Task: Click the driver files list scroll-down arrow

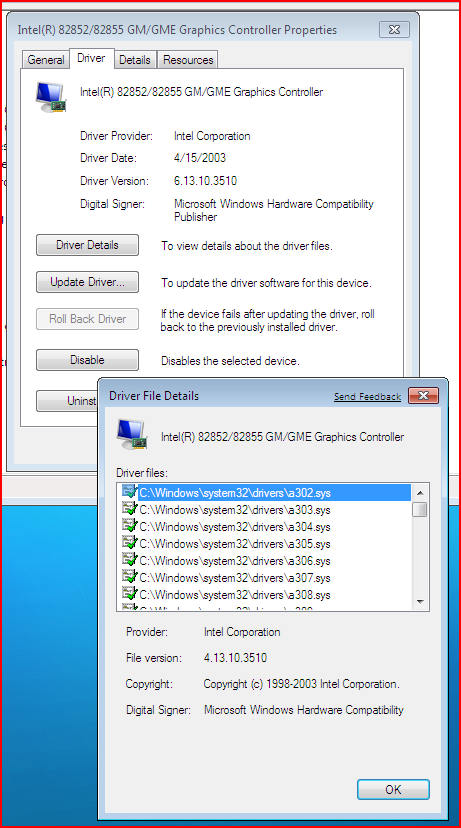Action: [x=420, y=601]
